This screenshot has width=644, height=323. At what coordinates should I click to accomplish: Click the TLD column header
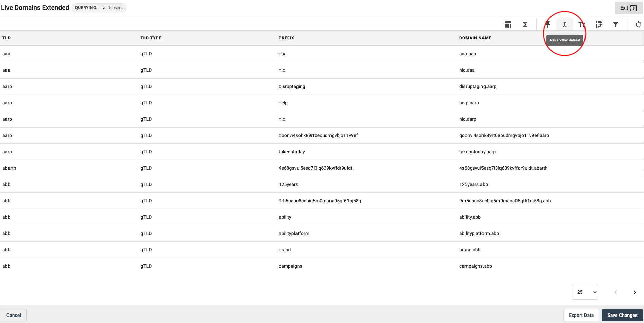6,38
